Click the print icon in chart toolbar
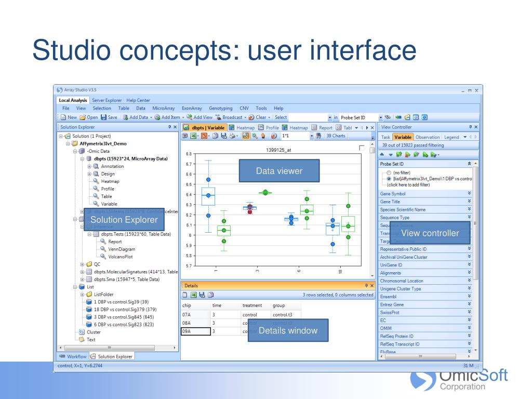The width and height of the screenshot is (532, 399). tap(232, 136)
